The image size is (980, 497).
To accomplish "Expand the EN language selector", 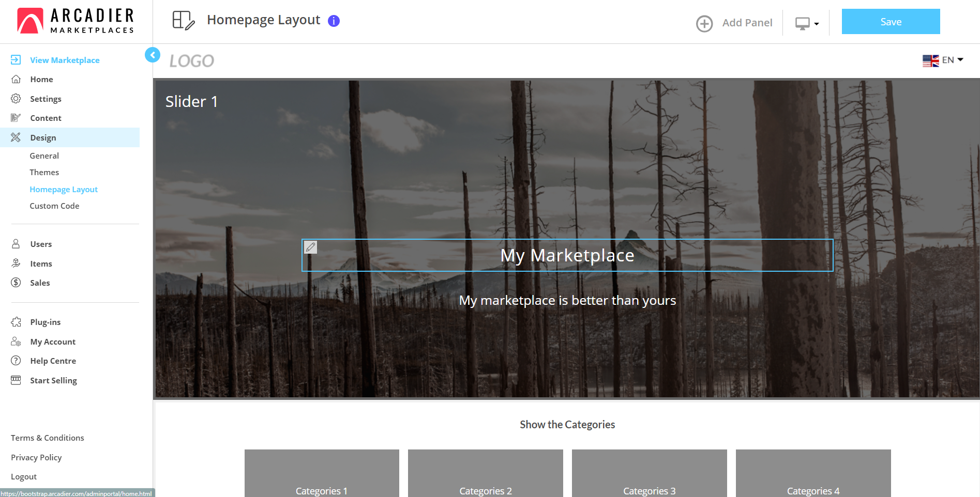I will coord(943,60).
